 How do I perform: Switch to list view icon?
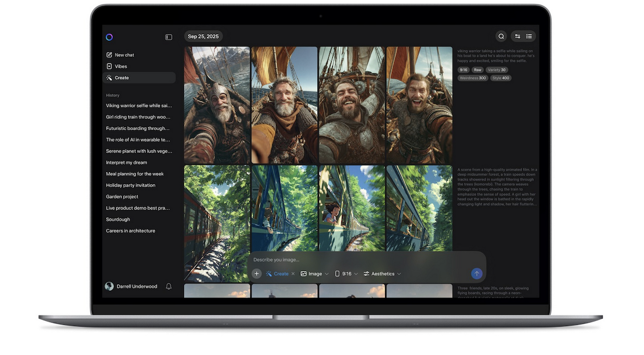[x=529, y=36]
